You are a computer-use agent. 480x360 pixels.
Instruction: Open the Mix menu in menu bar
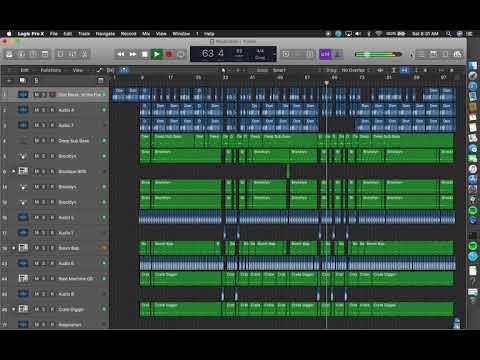point(146,34)
